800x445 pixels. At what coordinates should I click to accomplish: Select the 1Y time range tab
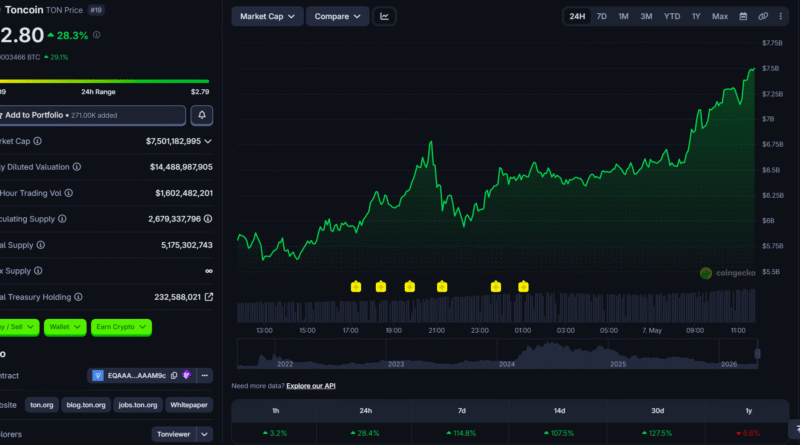click(696, 16)
